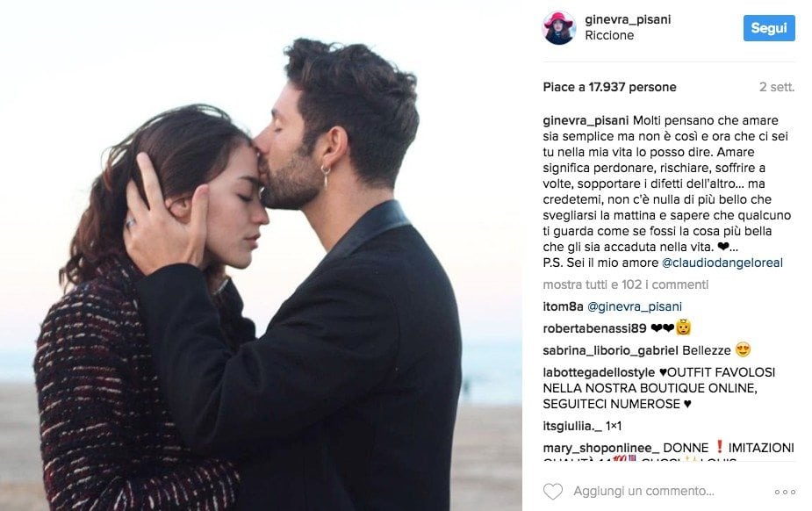812x511 pixels.
Task: Open robertabenassi89 commenter profile
Action: point(594,328)
